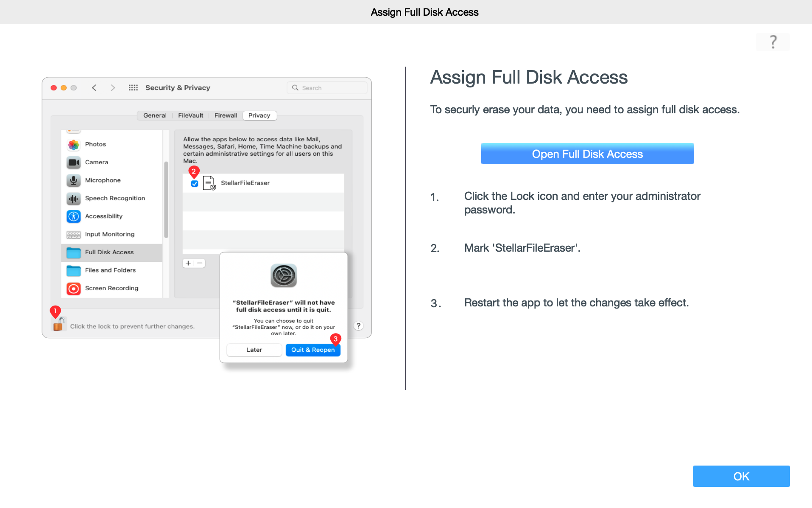Click step 1 'Click the Lock icon' instruction

pyautogui.click(x=582, y=203)
